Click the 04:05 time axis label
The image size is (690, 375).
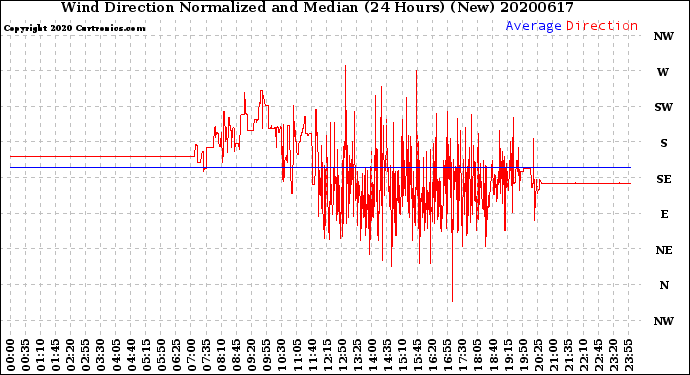pyautogui.click(x=116, y=355)
